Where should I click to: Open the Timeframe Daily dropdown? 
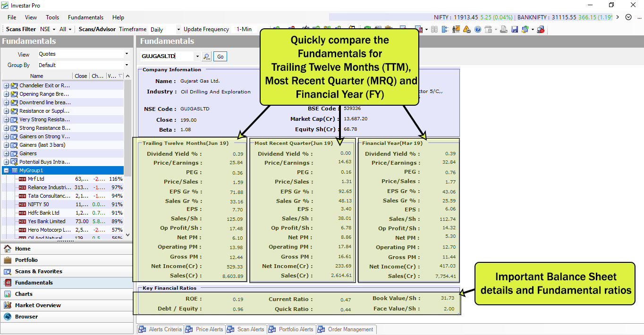pyautogui.click(x=178, y=29)
